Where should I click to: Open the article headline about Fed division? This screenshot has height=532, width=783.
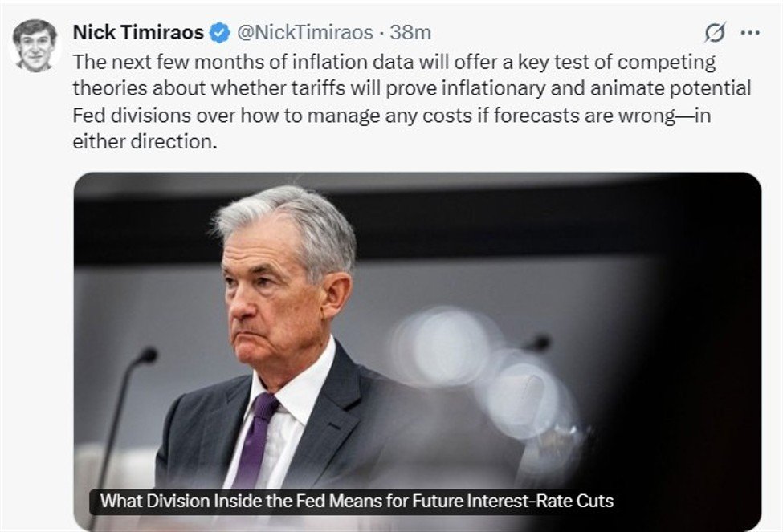[x=357, y=502]
